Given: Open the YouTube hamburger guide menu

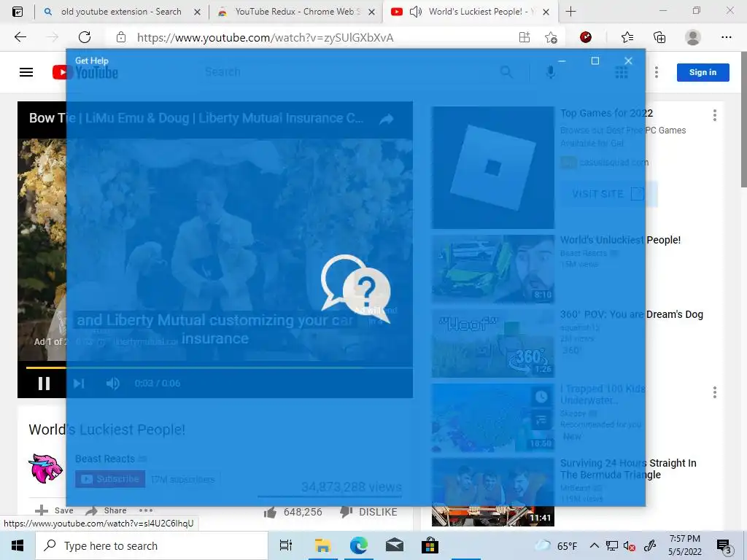Looking at the screenshot, I should point(26,72).
